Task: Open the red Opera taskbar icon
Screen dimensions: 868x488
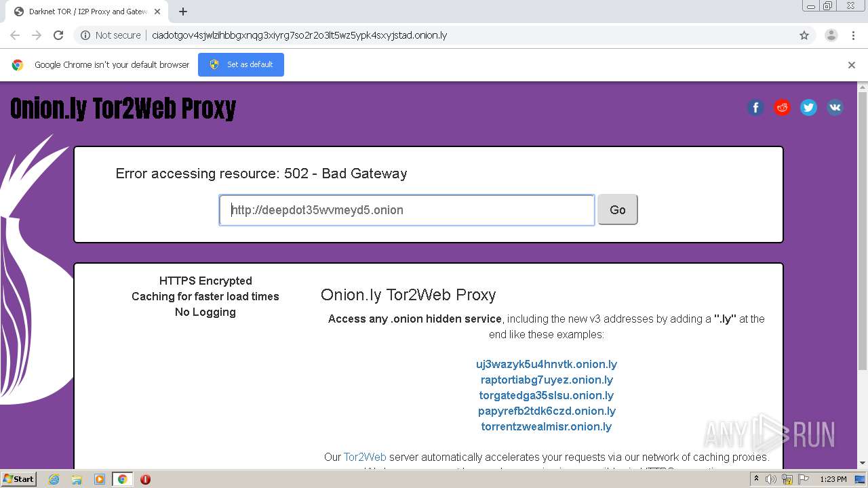Action: point(145,479)
